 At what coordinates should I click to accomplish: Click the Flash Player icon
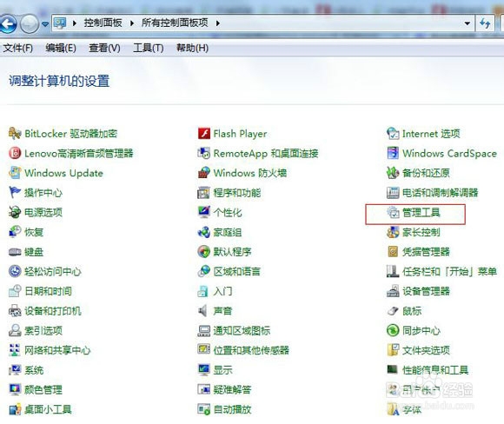click(204, 134)
